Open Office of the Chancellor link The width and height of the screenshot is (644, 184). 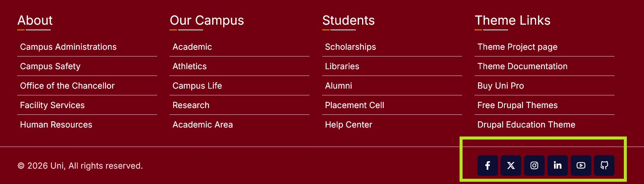[67, 86]
